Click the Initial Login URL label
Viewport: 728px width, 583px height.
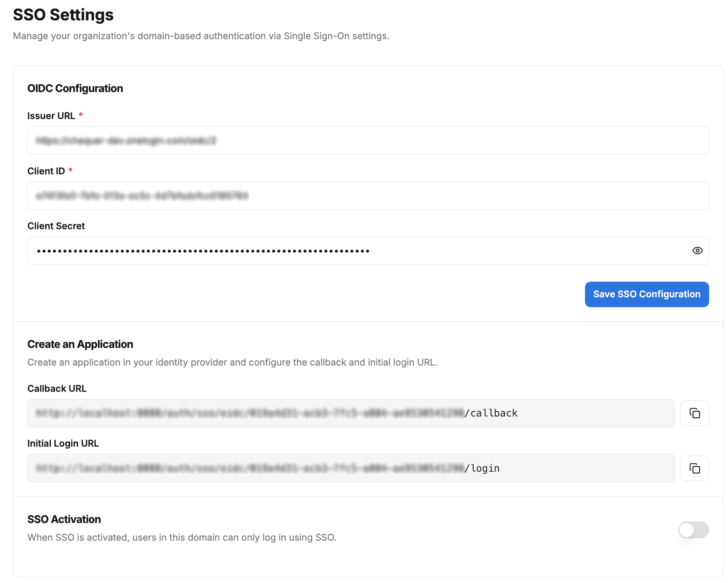[63, 444]
